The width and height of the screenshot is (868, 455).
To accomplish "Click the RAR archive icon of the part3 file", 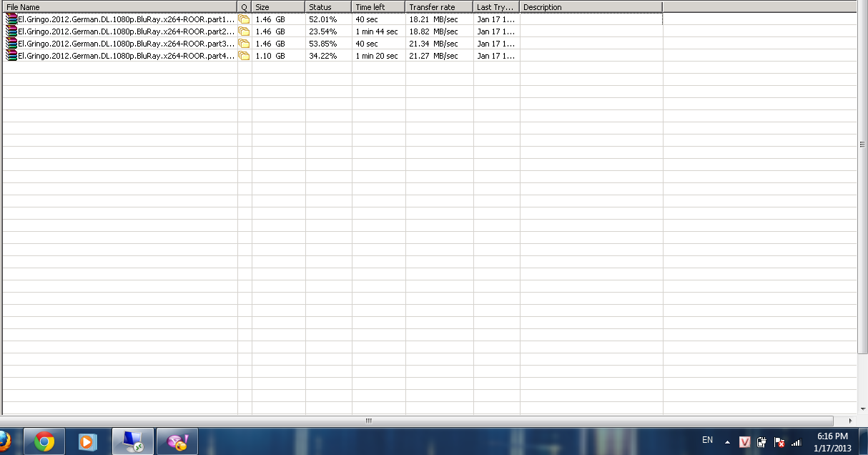I will tap(11, 44).
